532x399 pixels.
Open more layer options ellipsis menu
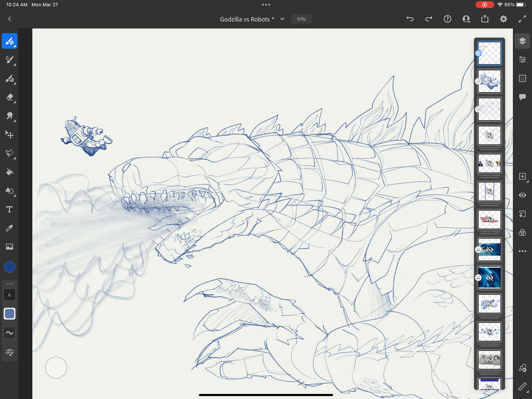pyautogui.click(x=522, y=251)
